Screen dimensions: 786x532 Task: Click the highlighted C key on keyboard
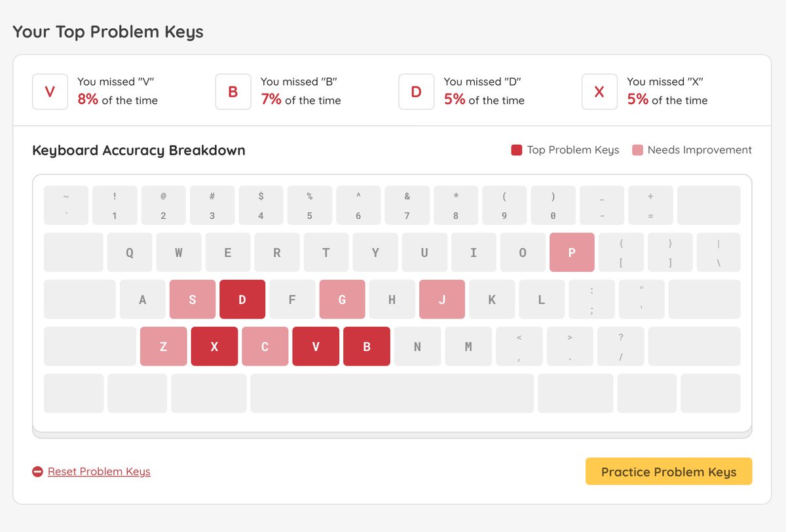tap(265, 347)
